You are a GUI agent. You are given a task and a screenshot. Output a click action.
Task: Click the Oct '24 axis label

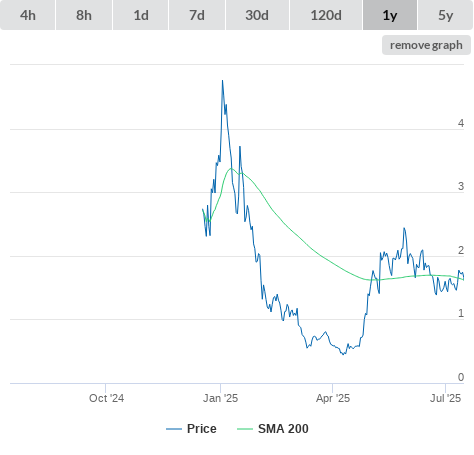pyautogui.click(x=106, y=398)
